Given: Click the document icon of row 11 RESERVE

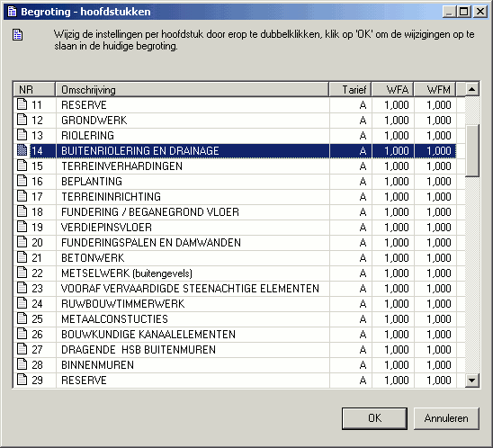Looking at the screenshot, I should 22,104.
